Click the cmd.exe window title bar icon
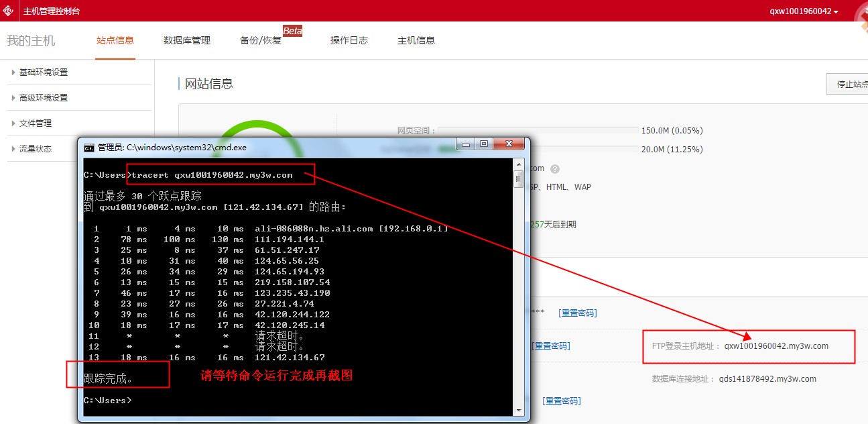The image size is (868, 424). tap(88, 148)
